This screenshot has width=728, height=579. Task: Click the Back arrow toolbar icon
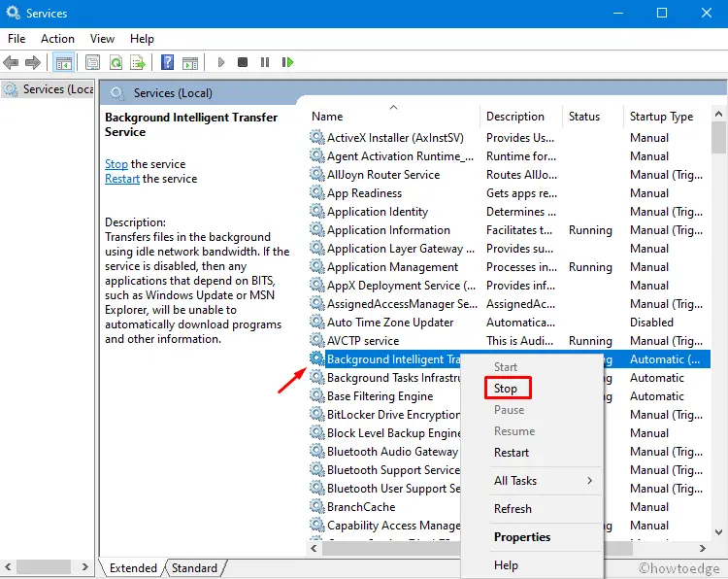(12, 62)
